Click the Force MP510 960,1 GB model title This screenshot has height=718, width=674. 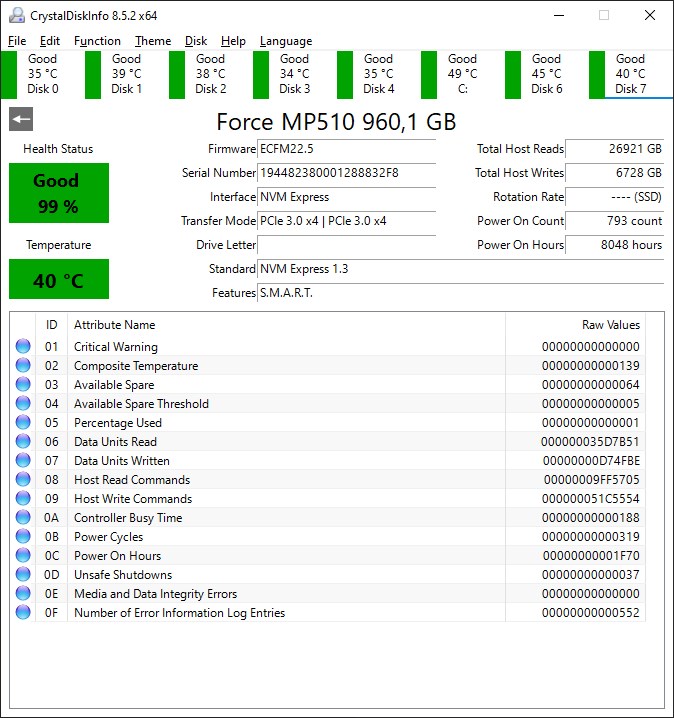[x=336, y=122]
